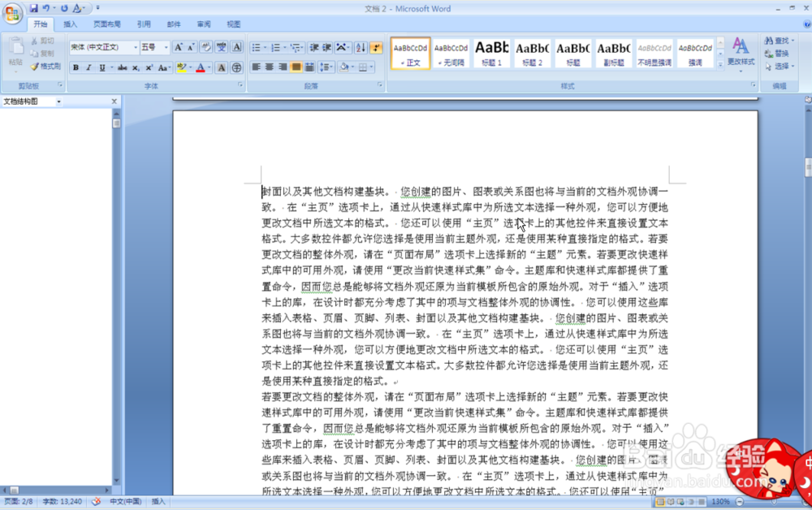Apply strikethrough to text
Screen dimensions: 812x510
[123, 68]
